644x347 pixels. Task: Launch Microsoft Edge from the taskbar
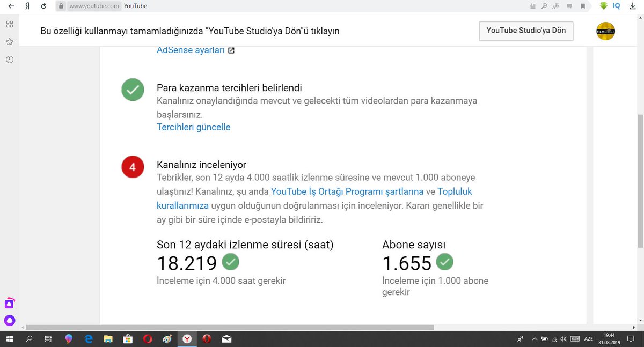pyautogui.click(x=89, y=339)
